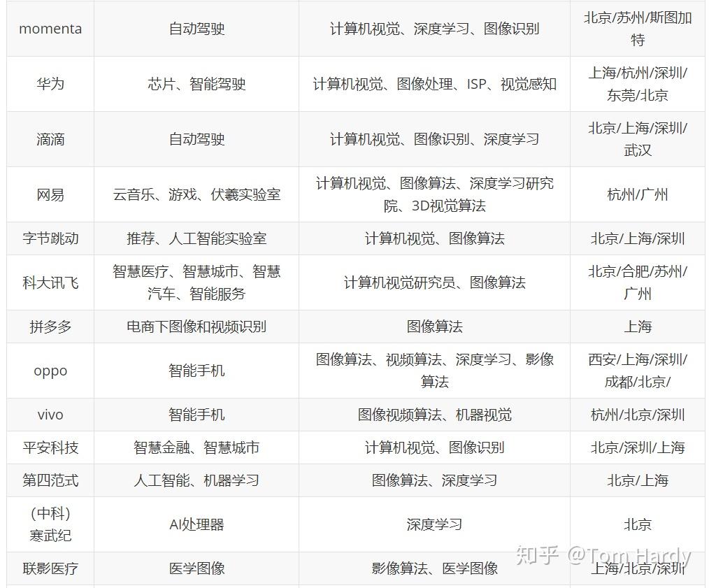
Task: Click 推荐、人工智能实验室 cell
Action: [196, 238]
